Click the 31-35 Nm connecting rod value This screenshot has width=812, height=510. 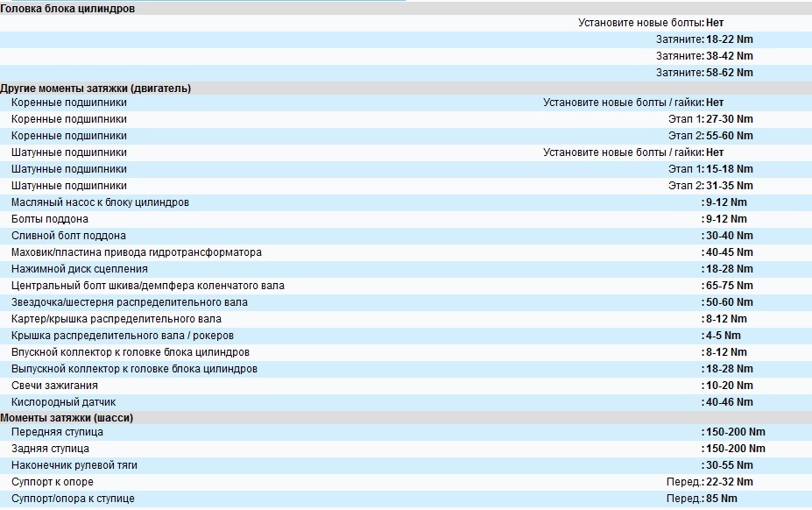point(729,186)
